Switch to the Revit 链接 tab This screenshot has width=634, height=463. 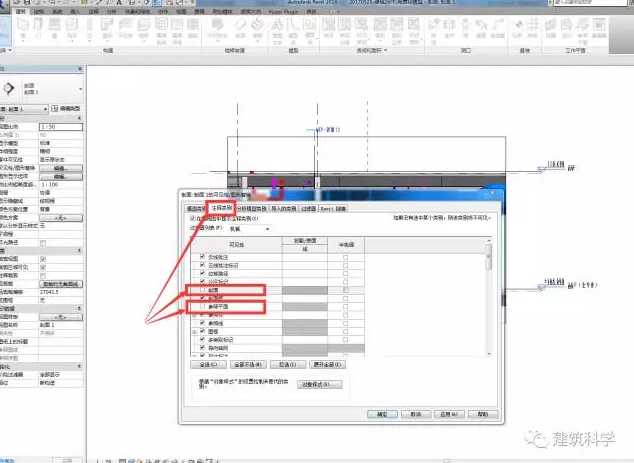pos(333,209)
